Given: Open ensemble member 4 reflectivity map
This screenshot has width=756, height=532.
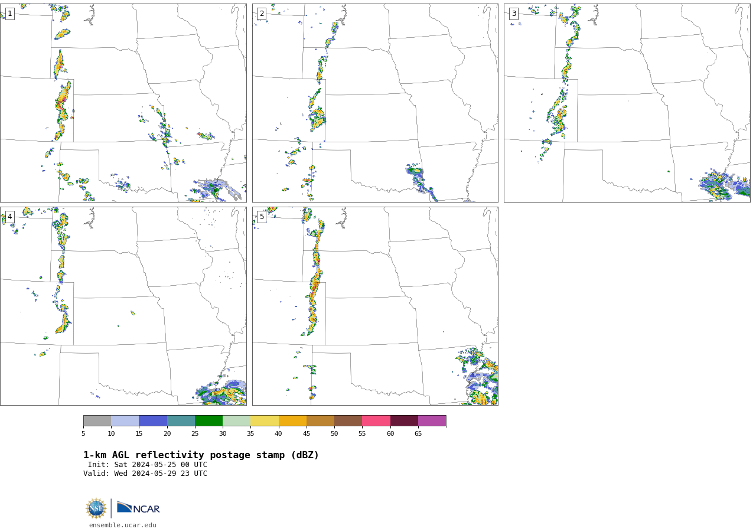Looking at the screenshot, I should point(123,306).
